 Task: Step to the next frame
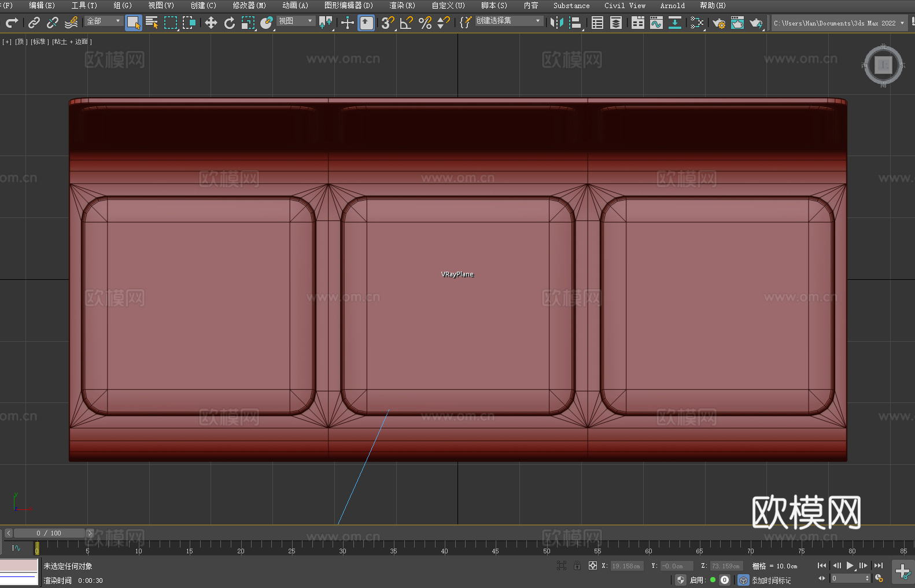[x=864, y=565]
